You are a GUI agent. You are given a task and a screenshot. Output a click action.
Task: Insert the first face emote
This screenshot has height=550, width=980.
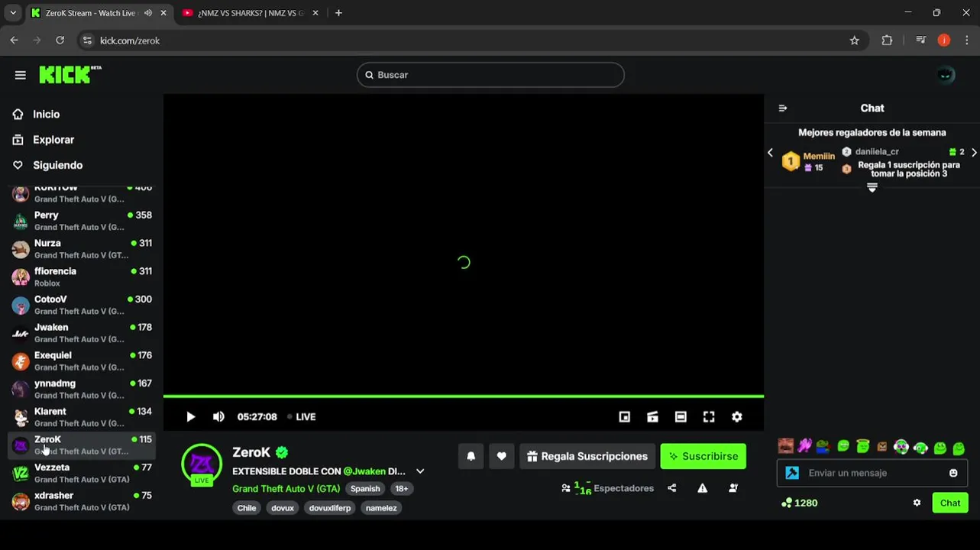pyautogui.click(x=785, y=446)
